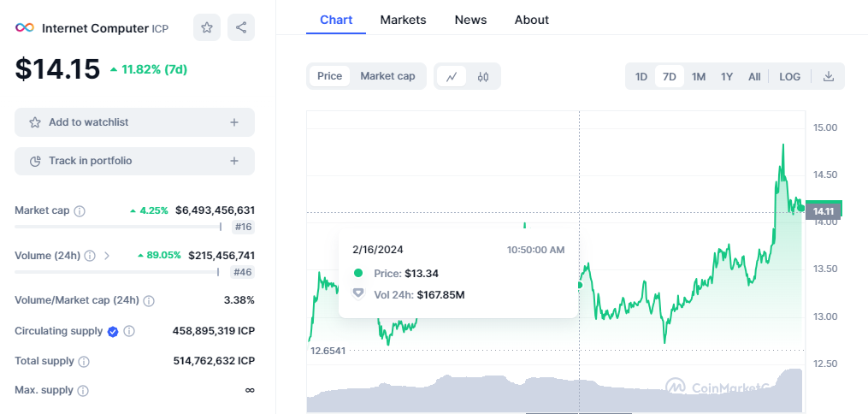Click the infinity max supply value
Image resolution: width=868 pixels, height=414 pixels.
(250, 390)
